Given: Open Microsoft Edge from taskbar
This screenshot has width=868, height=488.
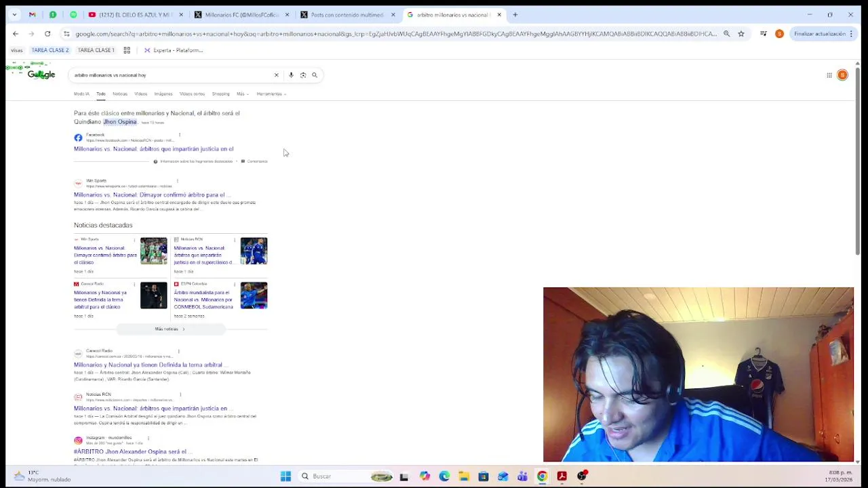Looking at the screenshot, I should [x=444, y=476].
